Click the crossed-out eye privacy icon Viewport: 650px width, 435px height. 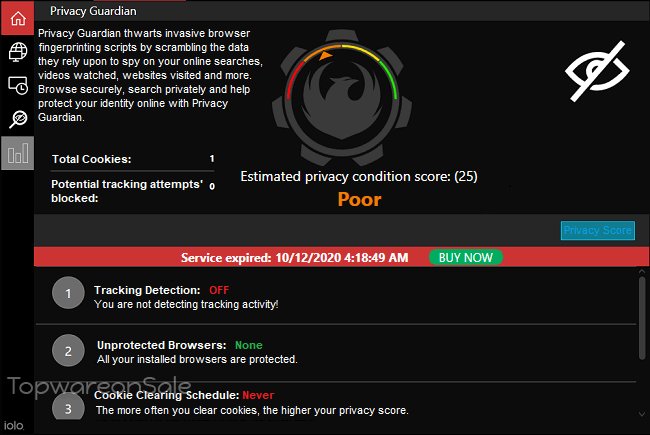click(597, 71)
